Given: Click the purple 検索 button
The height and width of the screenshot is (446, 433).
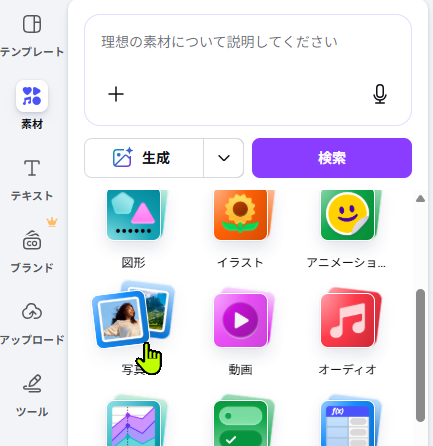Looking at the screenshot, I should [332, 158].
